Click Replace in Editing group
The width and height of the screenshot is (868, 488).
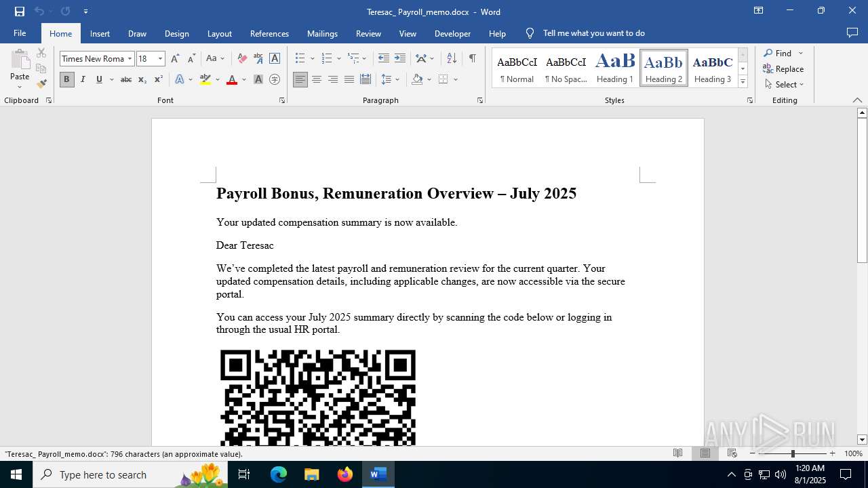[783, 68]
